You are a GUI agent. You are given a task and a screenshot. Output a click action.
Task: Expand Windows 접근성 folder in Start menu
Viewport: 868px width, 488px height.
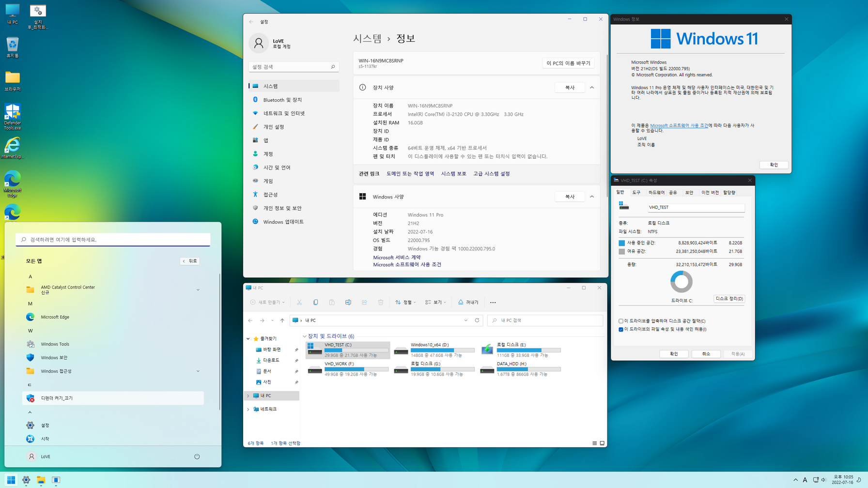198,371
